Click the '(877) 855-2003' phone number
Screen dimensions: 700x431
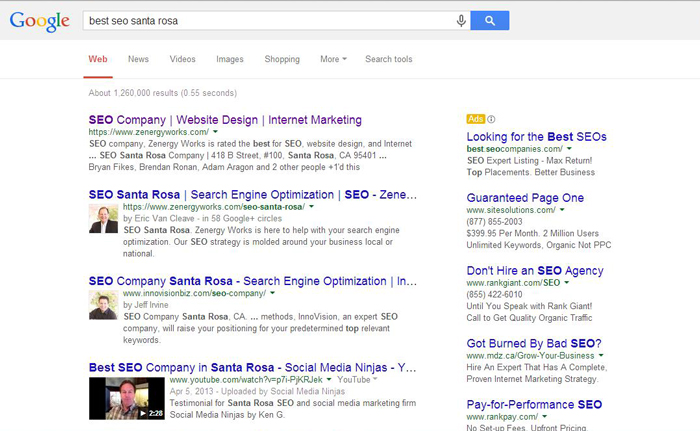[494, 222]
